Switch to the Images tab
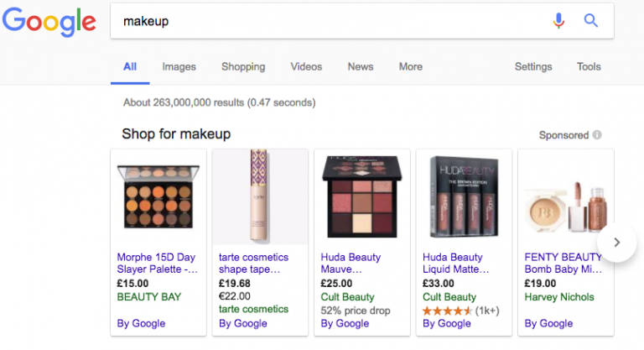The image size is (644, 350). coord(179,67)
